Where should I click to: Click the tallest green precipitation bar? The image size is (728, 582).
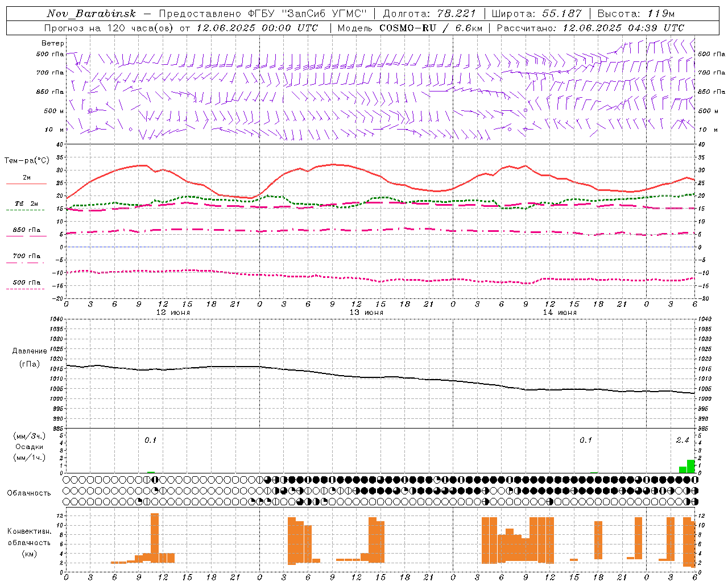[690, 466]
